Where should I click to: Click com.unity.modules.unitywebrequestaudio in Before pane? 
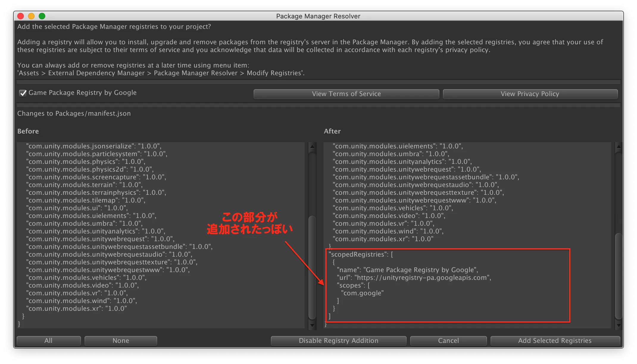pos(109,255)
